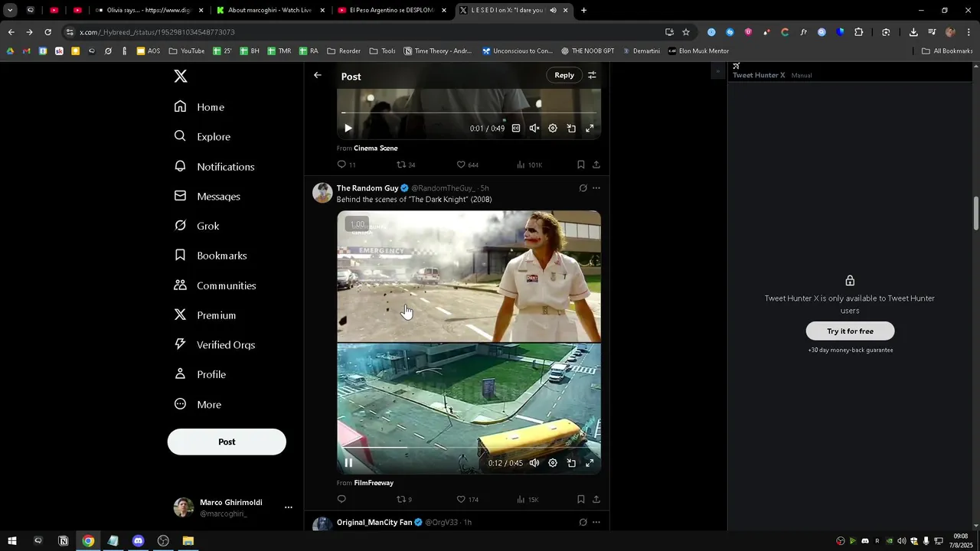Toggle picture-in-picture on Cinema Scene video
Image resolution: width=980 pixels, height=551 pixels.
571,129
